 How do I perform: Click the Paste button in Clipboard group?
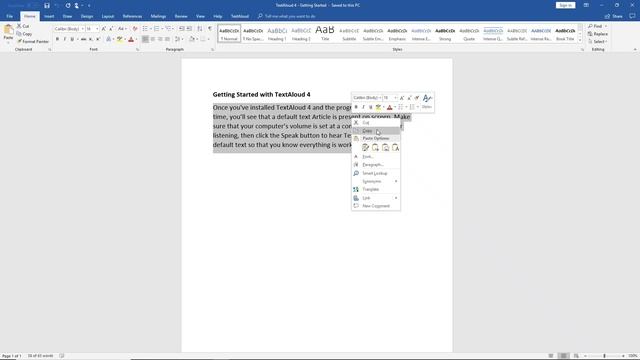click(x=8, y=33)
